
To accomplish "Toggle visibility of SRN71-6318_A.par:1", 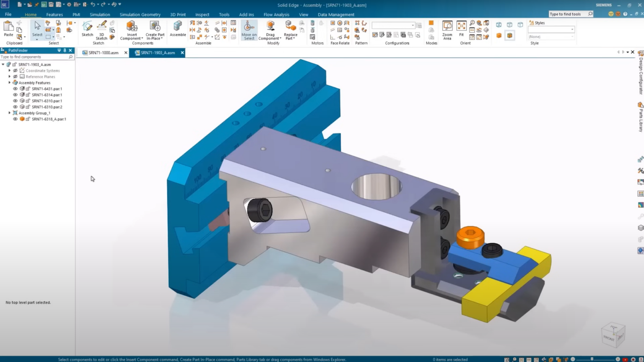I will coord(16,119).
